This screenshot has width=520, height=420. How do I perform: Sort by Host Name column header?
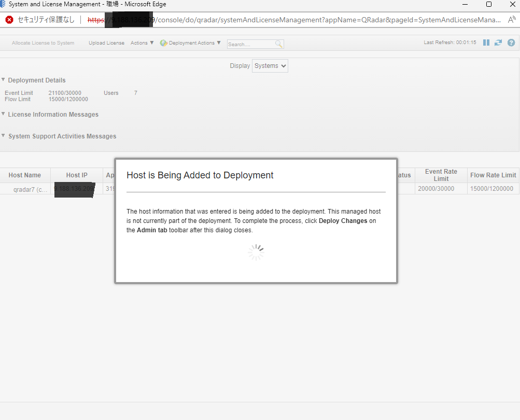[x=25, y=175]
